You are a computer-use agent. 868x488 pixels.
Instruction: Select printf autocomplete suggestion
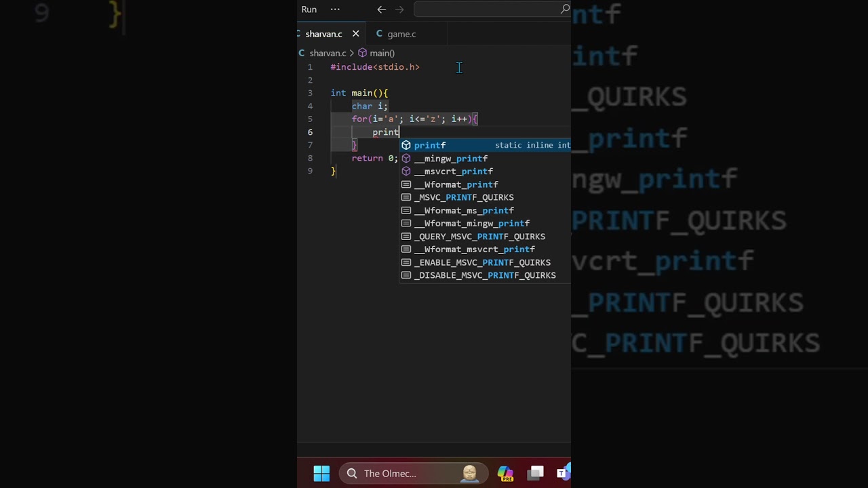pyautogui.click(x=485, y=145)
